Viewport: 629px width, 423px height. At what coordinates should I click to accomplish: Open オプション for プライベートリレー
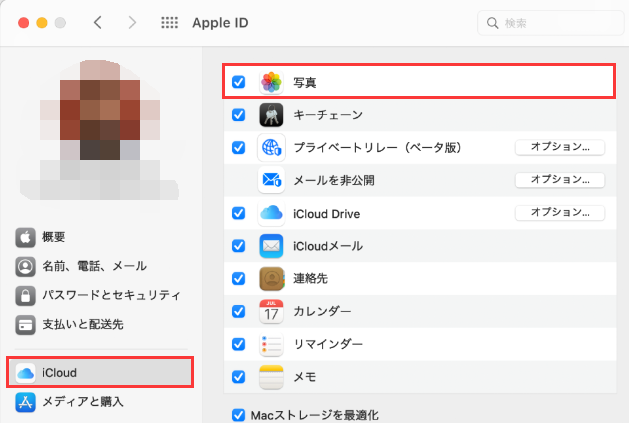coord(560,147)
